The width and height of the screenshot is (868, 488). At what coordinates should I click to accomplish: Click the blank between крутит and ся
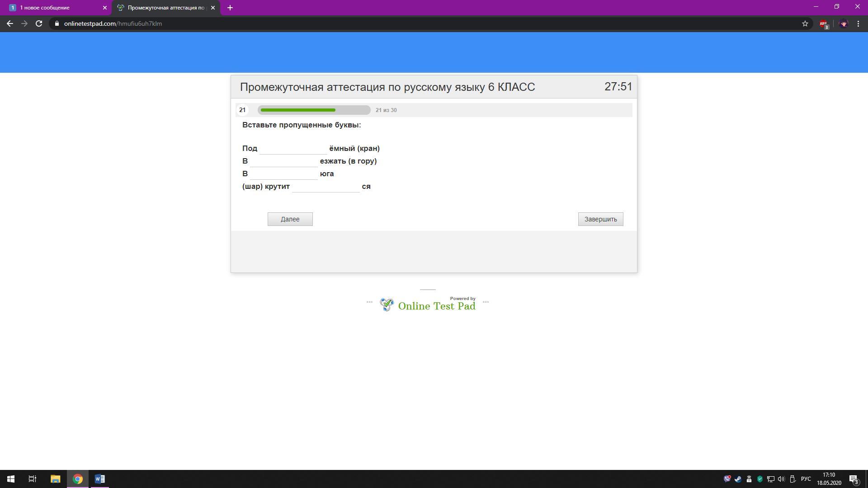pyautogui.click(x=325, y=186)
